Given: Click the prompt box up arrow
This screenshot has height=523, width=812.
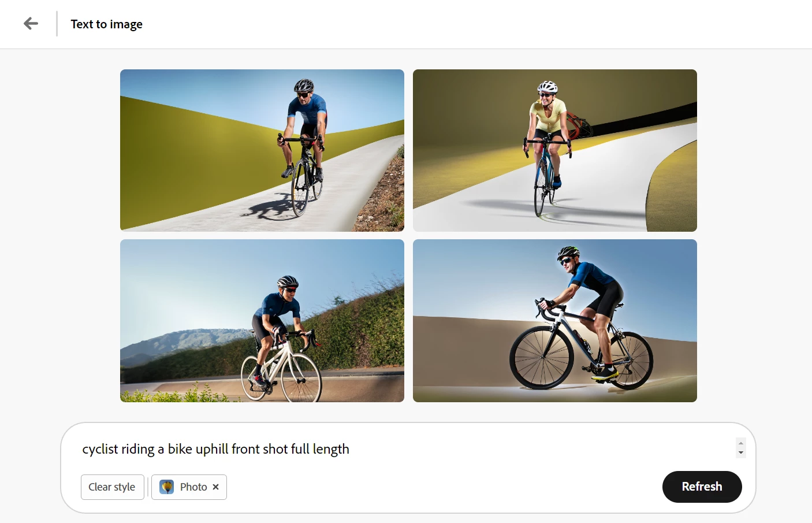Looking at the screenshot, I should [x=741, y=443].
